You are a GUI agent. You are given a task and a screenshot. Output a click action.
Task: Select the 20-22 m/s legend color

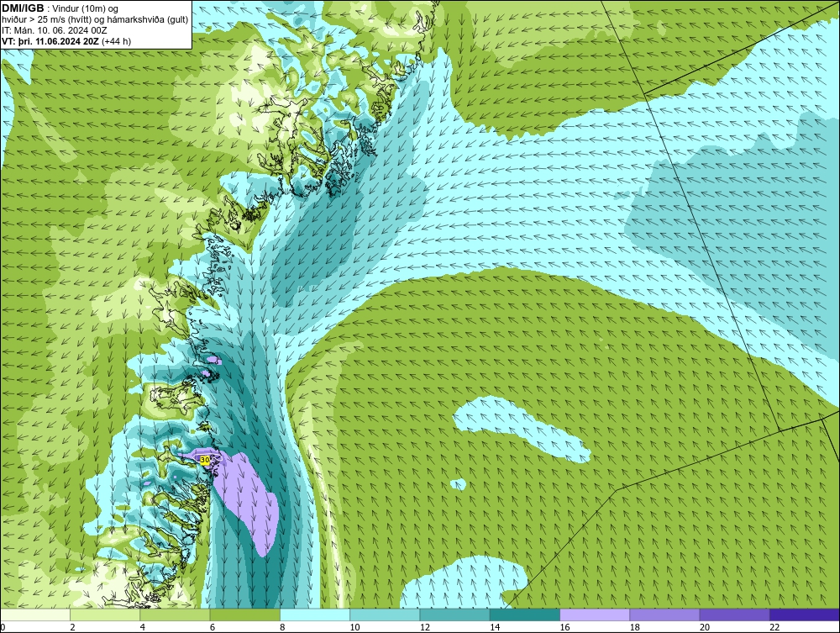pos(734,615)
